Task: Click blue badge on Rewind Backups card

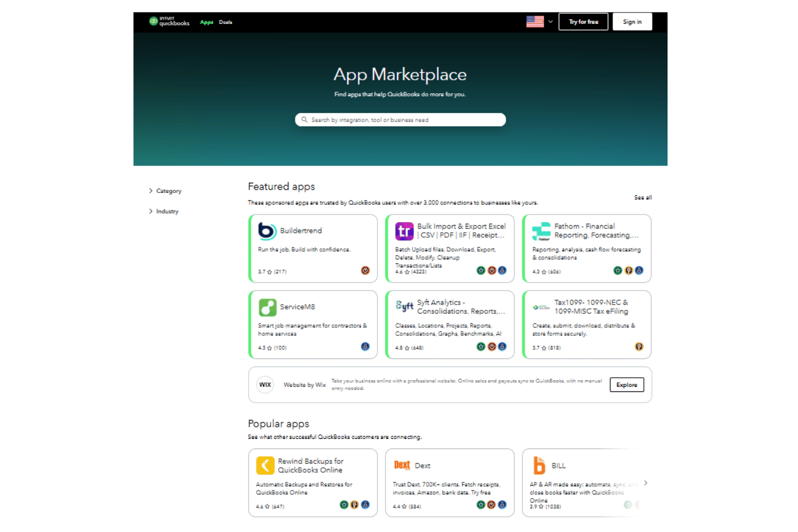Action: [x=365, y=505]
